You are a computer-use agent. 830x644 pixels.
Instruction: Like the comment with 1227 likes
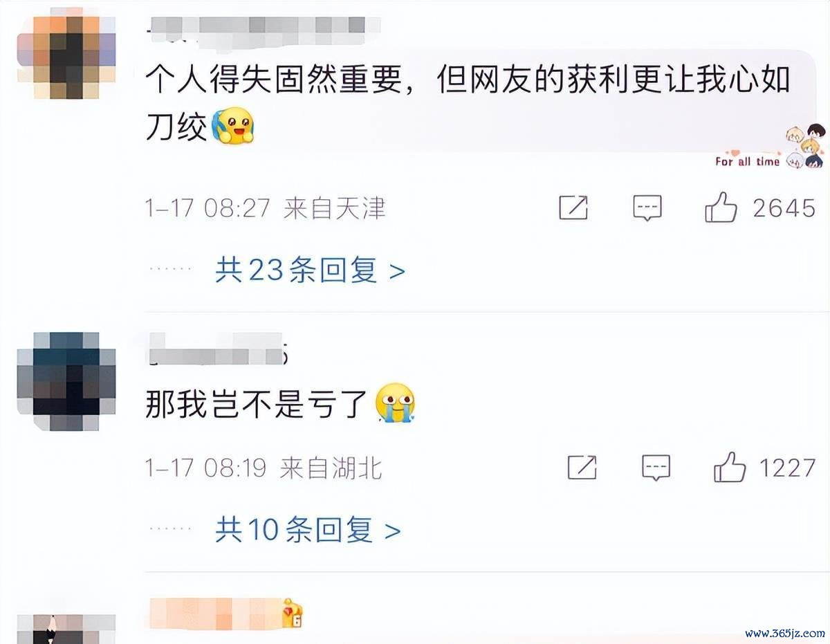[x=730, y=468]
